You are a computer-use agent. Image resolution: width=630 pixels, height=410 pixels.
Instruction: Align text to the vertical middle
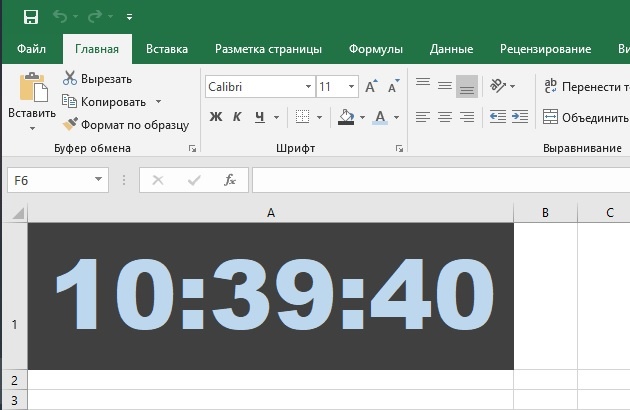coord(445,86)
